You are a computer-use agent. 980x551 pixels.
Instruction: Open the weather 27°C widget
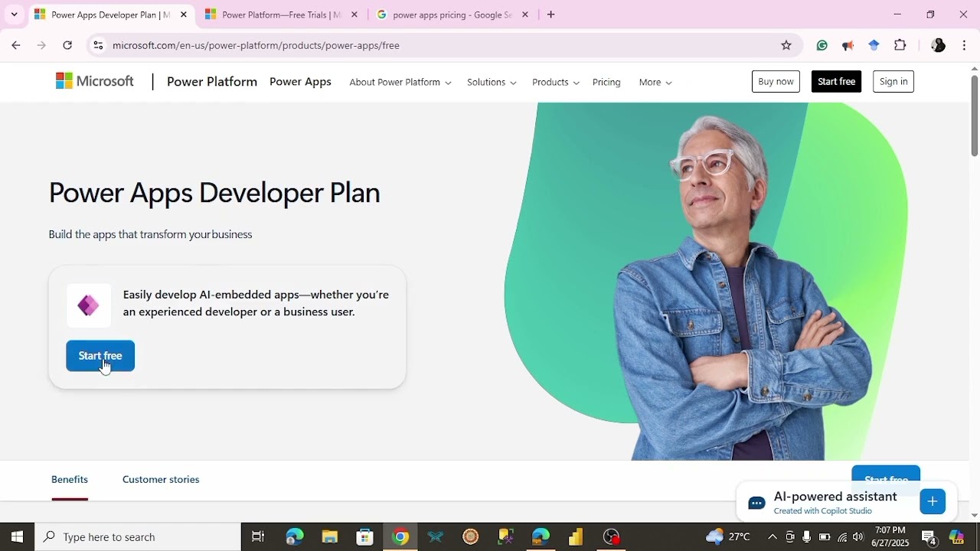(x=727, y=536)
